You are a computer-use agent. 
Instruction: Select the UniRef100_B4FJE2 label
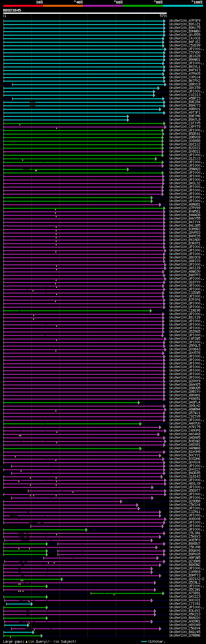pos(185,42)
